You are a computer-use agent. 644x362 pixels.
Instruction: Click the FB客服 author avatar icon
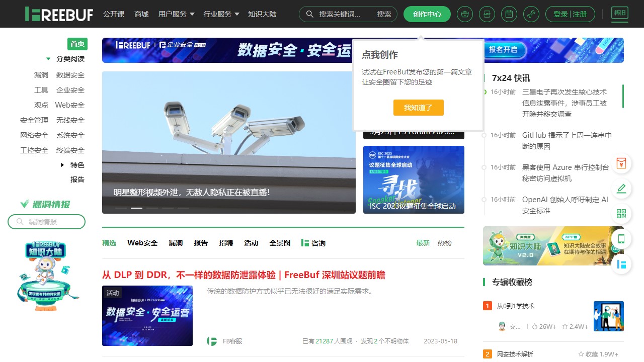[212, 341]
